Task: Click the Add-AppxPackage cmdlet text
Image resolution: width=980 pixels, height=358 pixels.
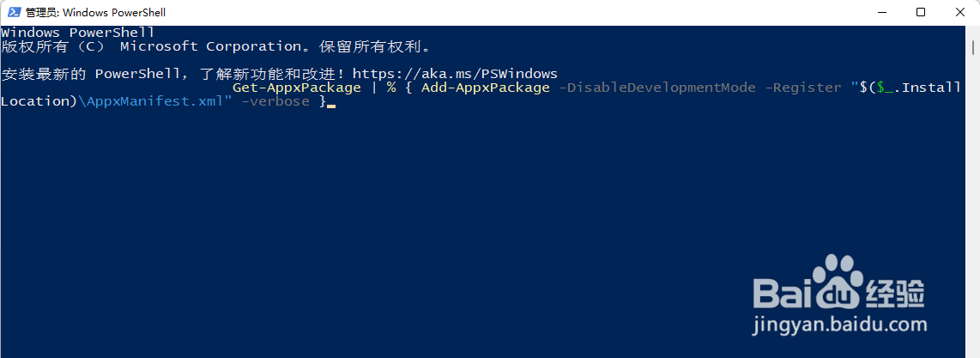Action: pyautogui.click(x=485, y=88)
